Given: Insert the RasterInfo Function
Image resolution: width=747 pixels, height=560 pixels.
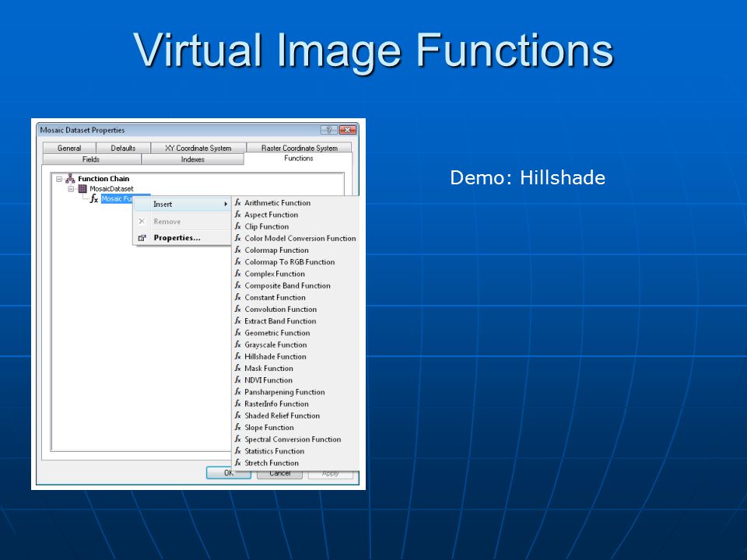Looking at the screenshot, I should click(x=296, y=404).
